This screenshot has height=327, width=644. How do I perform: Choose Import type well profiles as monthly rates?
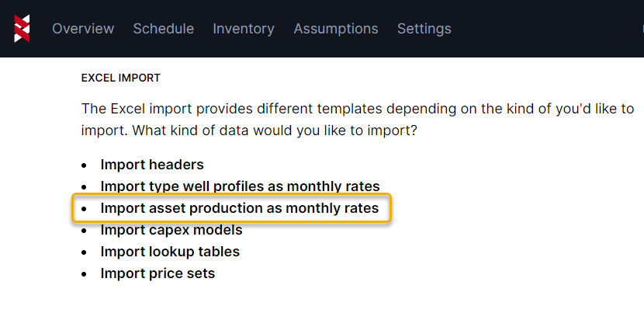coord(240,186)
